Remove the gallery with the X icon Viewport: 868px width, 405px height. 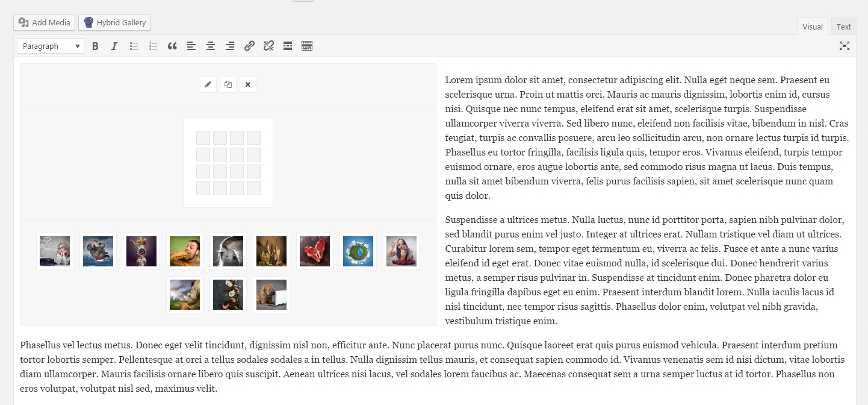248,84
